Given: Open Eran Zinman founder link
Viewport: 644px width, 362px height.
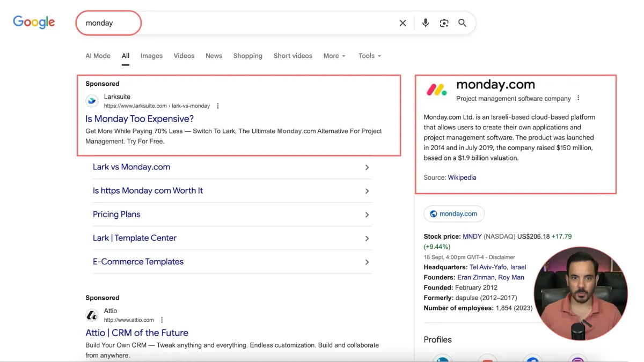Looking at the screenshot, I should [475, 277].
